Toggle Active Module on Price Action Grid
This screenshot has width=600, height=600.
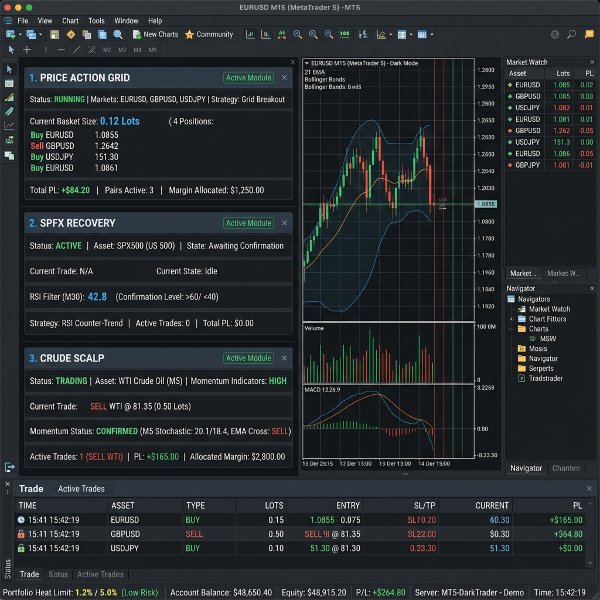tap(248, 78)
